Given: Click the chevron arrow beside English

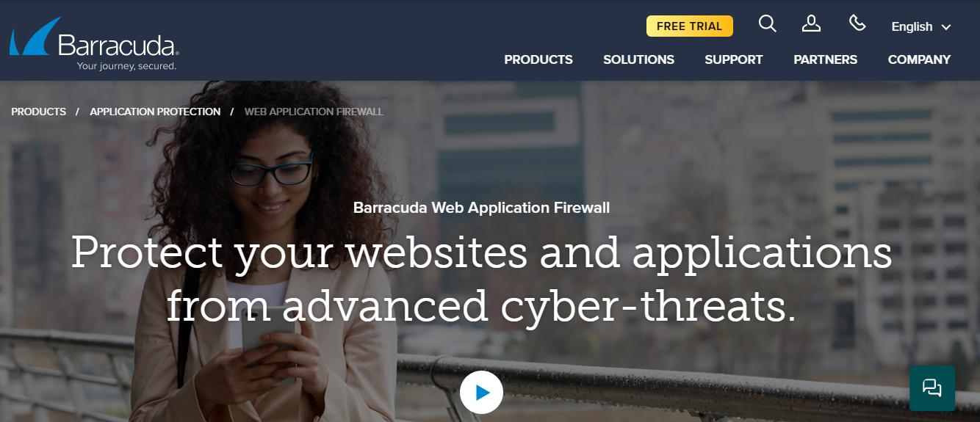Looking at the screenshot, I should pyautogui.click(x=946, y=28).
